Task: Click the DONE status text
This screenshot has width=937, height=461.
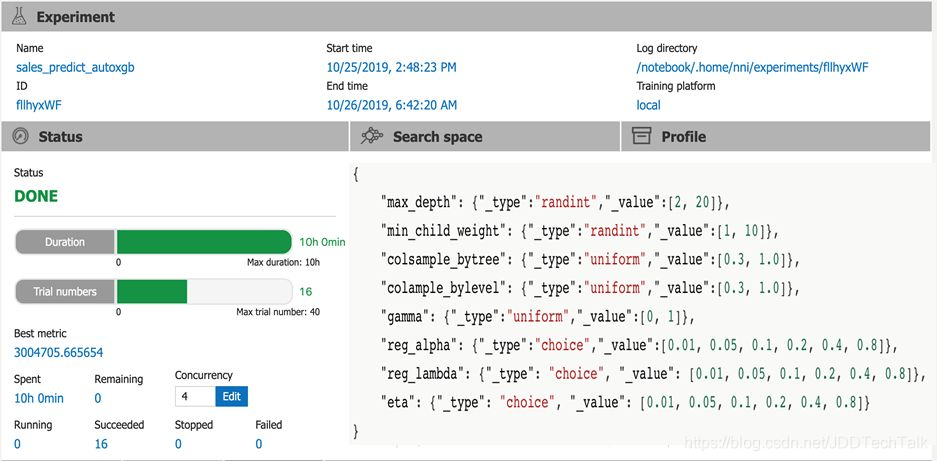Action: coord(36,196)
